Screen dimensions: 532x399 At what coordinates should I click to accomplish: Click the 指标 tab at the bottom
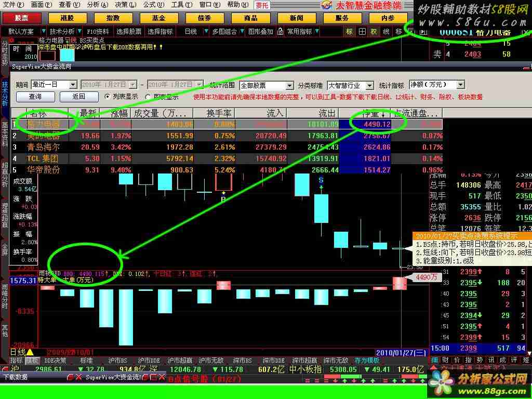[x=16, y=361]
